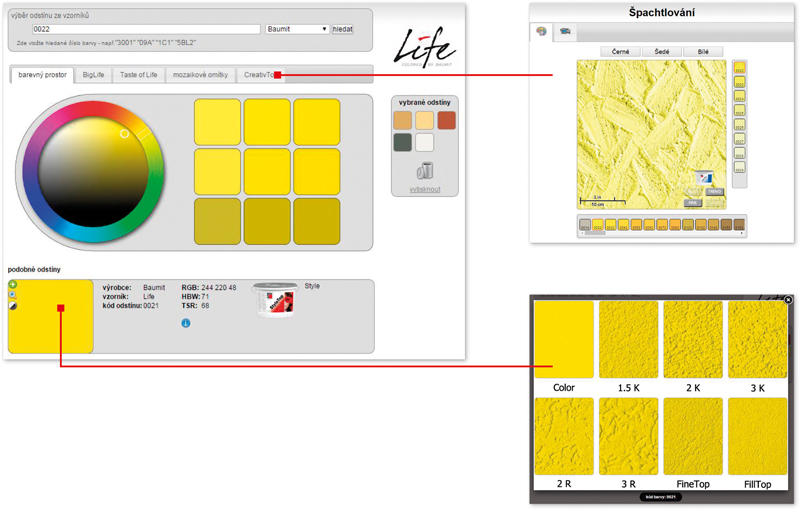This screenshot has height=510, width=800.
Task: Select the brick red swatch in vybrané odstíny
Action: coord(446,120)
